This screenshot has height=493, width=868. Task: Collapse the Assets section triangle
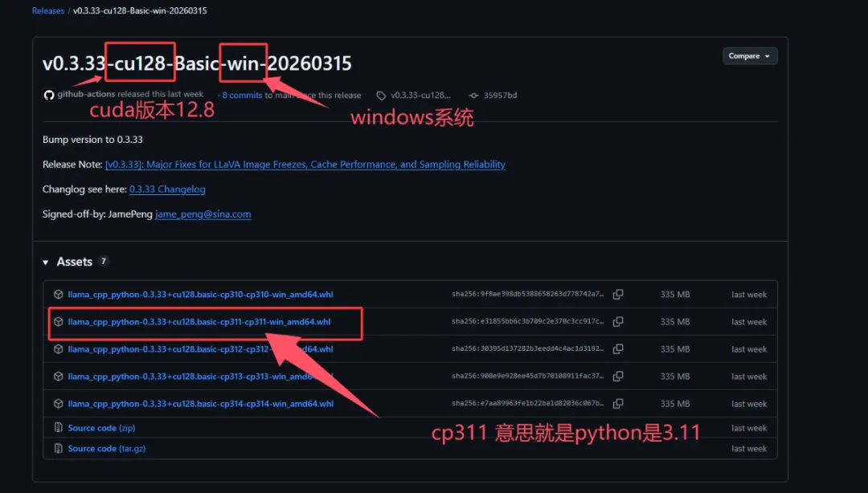coord(45,263)
